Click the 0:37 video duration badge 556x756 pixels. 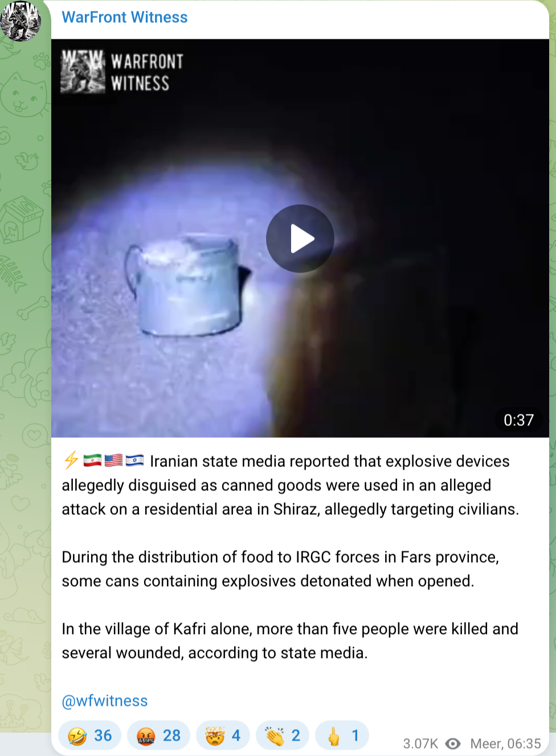[x=518, y=420]
